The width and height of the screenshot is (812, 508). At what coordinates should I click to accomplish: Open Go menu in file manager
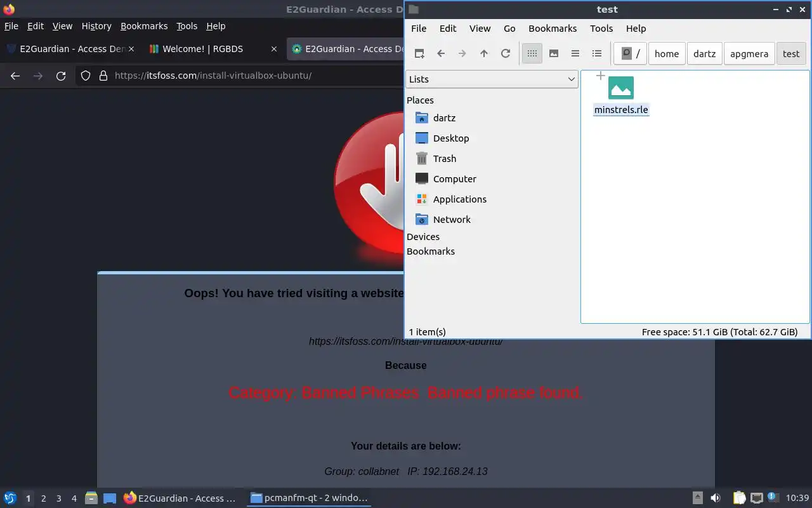click(509, 29)
